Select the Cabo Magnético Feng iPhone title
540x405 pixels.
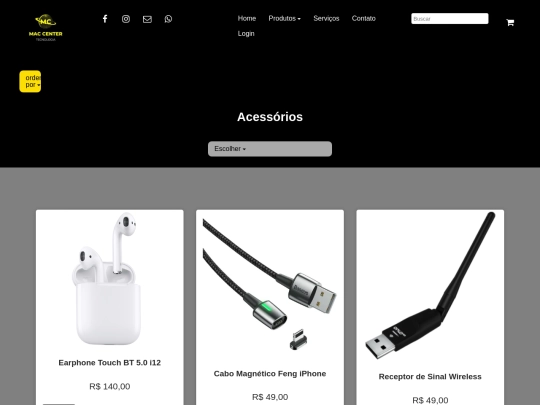coord(270,374)
